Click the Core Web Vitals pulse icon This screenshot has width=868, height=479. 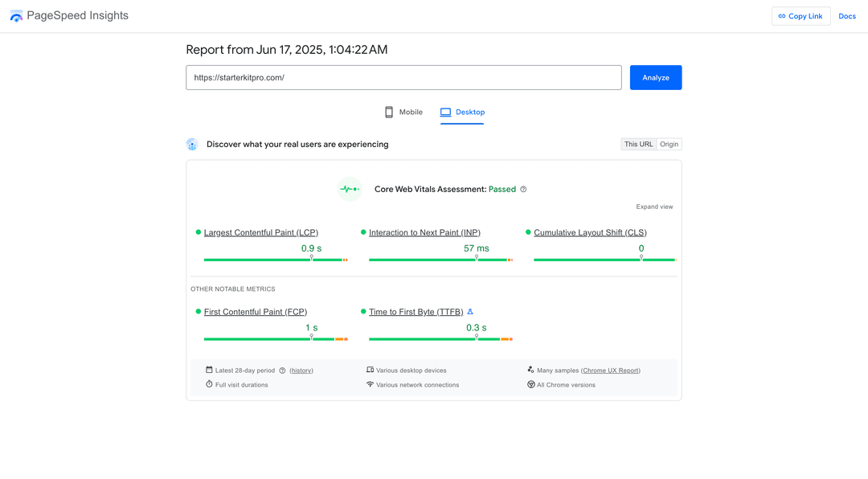tap(350, 190)
